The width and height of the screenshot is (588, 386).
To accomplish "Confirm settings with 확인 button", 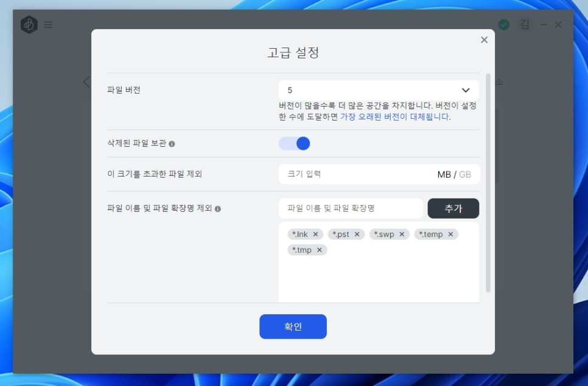I will pos(293,326).
